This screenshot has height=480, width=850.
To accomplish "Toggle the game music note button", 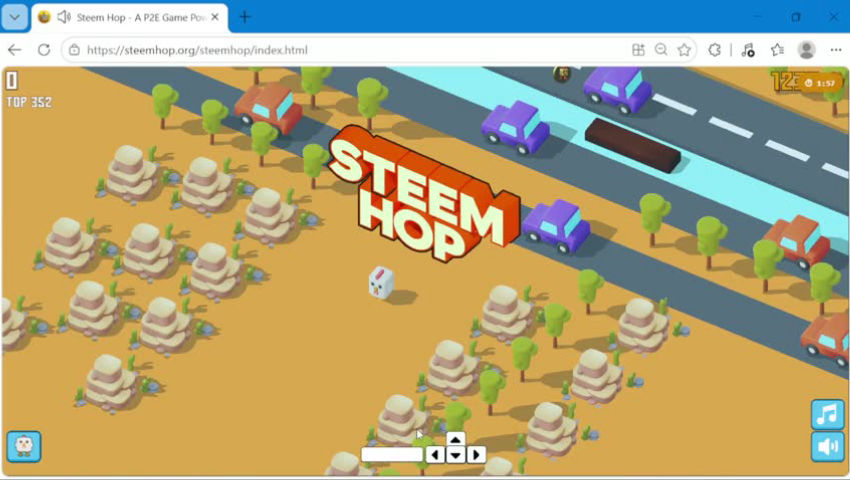I will click(827, 415).
